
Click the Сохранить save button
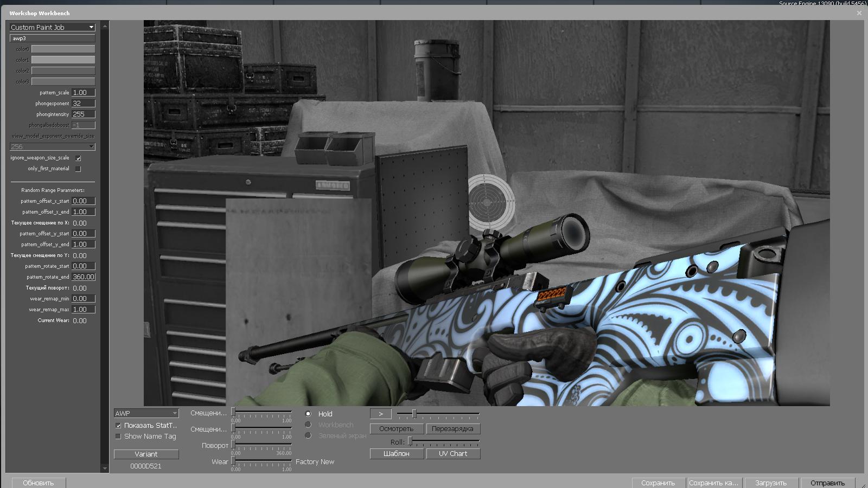[658, 483]
